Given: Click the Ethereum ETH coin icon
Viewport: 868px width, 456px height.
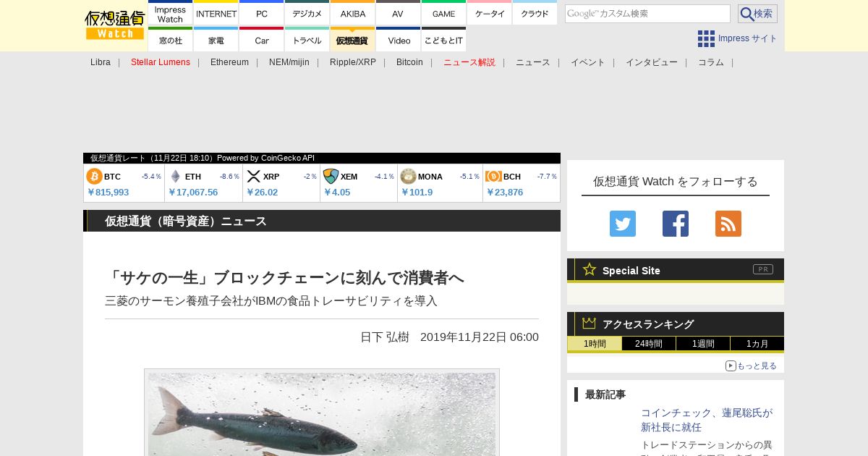Looking at the screenshot, I should tap(175, 177).
